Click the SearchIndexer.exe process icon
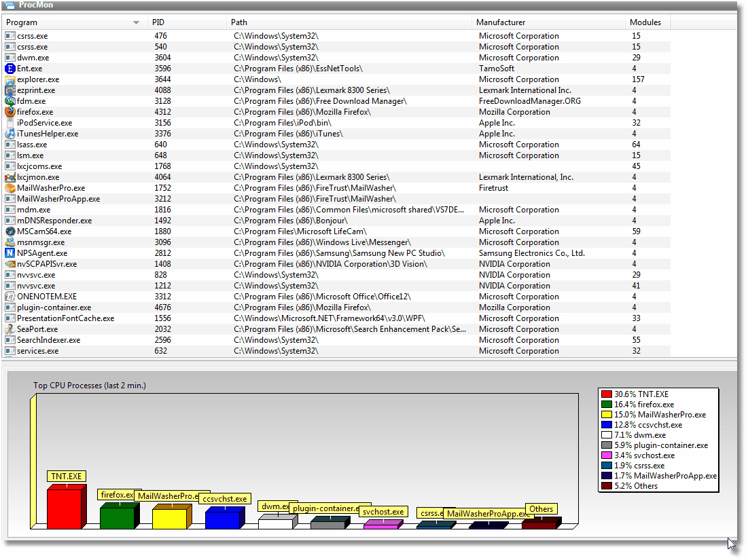This screenshot has height=560, width=748. (10, 340)
